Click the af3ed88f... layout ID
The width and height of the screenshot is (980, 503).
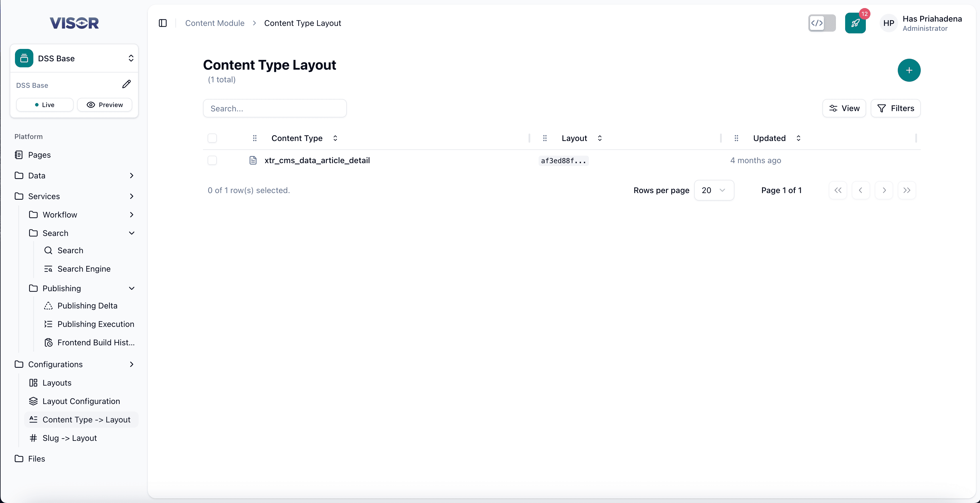(563, 161)
